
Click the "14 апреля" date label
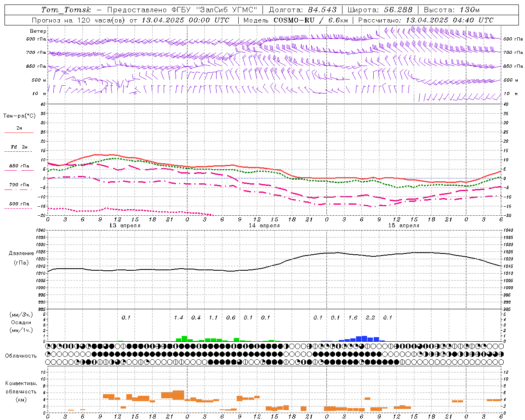pyautogui.click(x=264, y=226)
